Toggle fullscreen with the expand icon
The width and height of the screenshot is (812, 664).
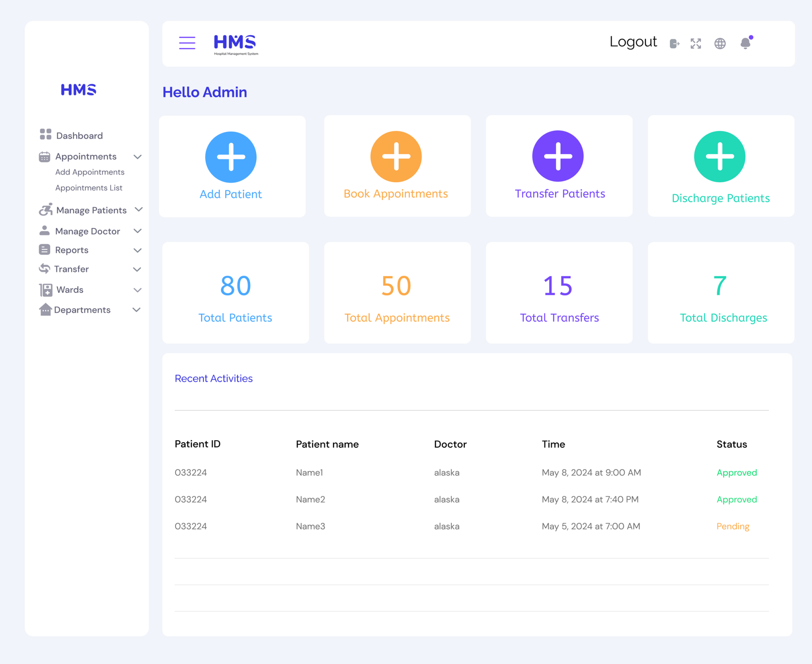695,44
